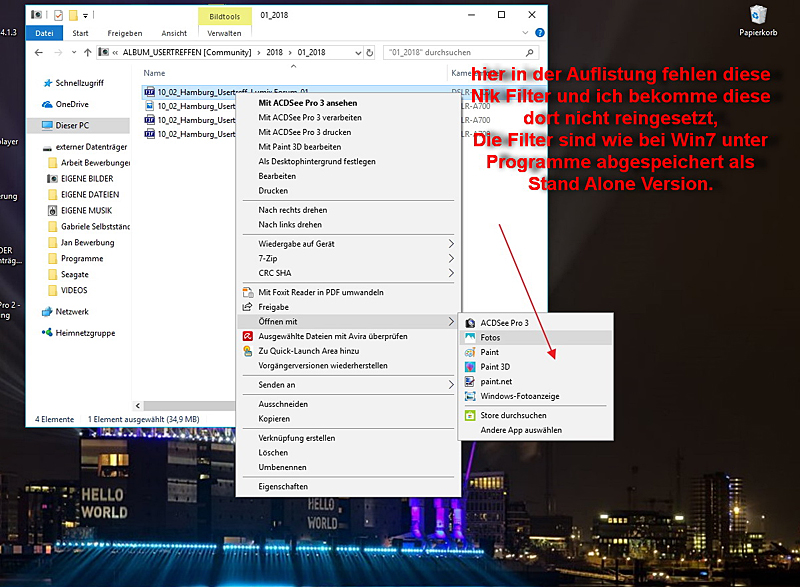
Task: Expand the 7-Zip submenu arrow
Action: coord(451,259)
